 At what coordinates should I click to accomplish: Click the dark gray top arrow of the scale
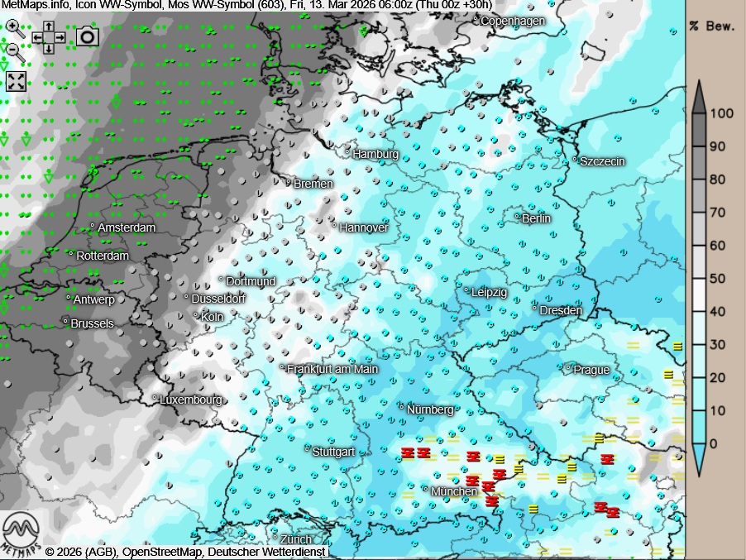[x=699, y=95]
